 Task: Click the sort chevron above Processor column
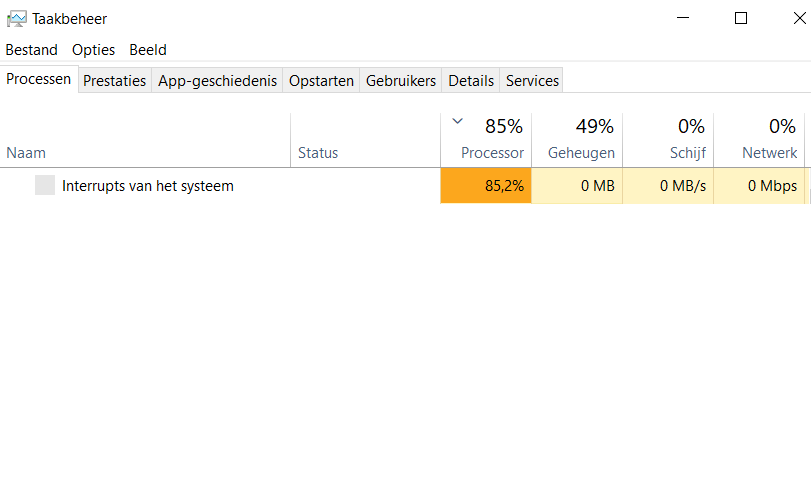[457, 122]
